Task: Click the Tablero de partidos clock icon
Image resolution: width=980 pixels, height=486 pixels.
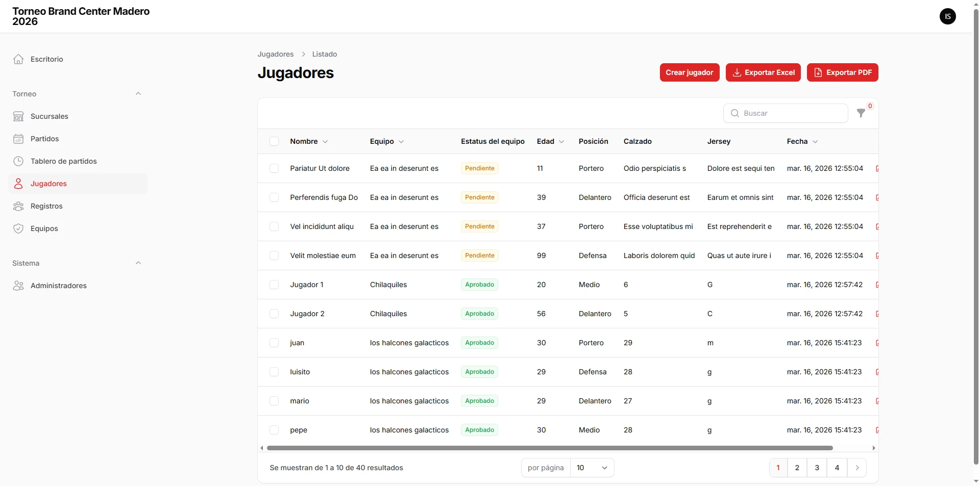Action: click(18, 161)
